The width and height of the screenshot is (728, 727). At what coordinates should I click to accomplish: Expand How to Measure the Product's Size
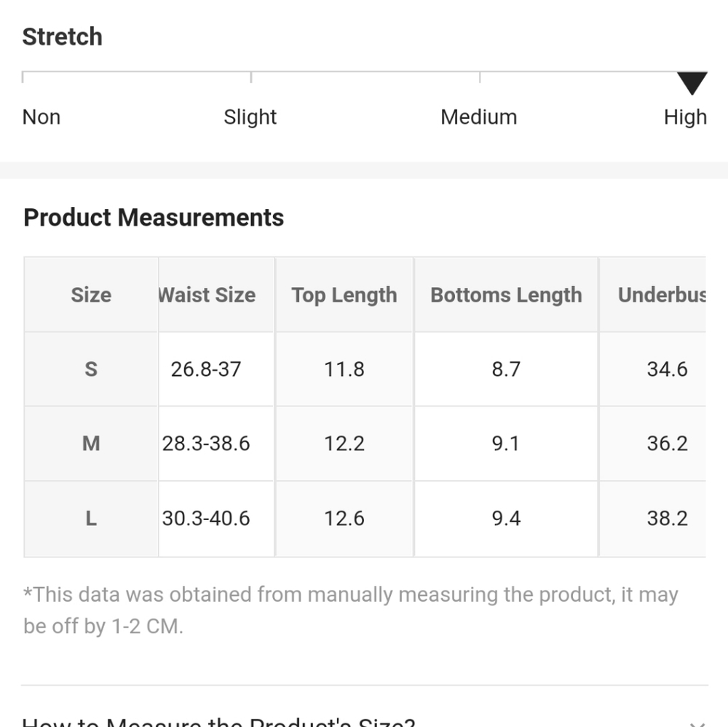pyautogui.click(x=218, y=721)
